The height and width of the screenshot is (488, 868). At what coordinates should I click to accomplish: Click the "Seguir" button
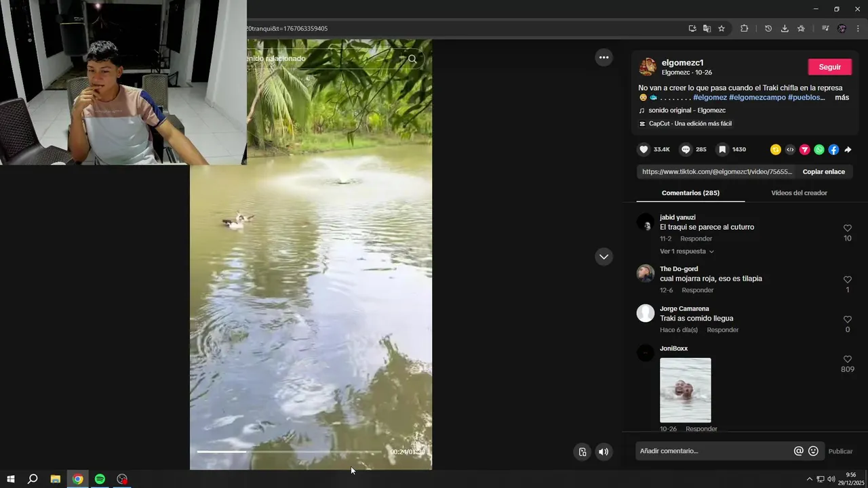click(829, 67)
